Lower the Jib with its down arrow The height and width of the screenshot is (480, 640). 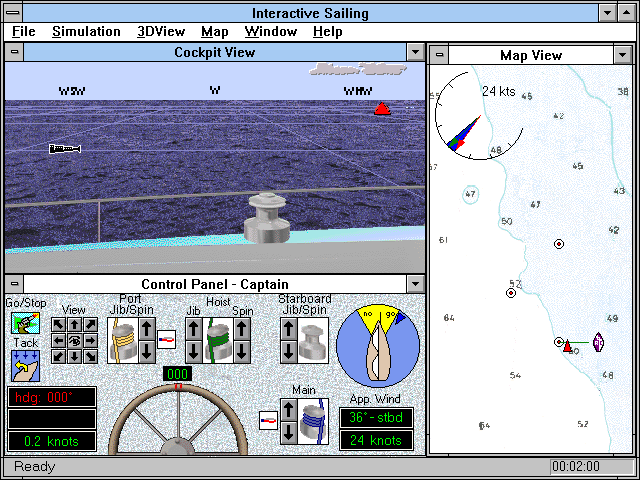194,352
